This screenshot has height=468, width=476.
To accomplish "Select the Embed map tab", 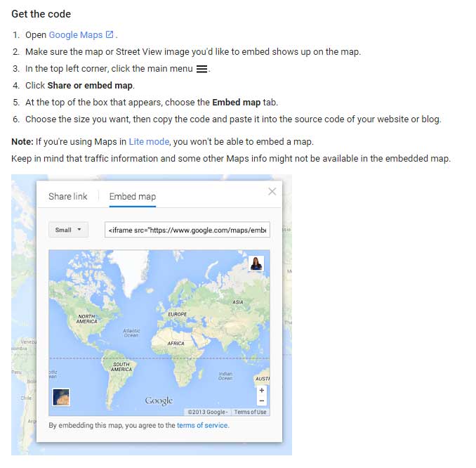I will (133, 197).
